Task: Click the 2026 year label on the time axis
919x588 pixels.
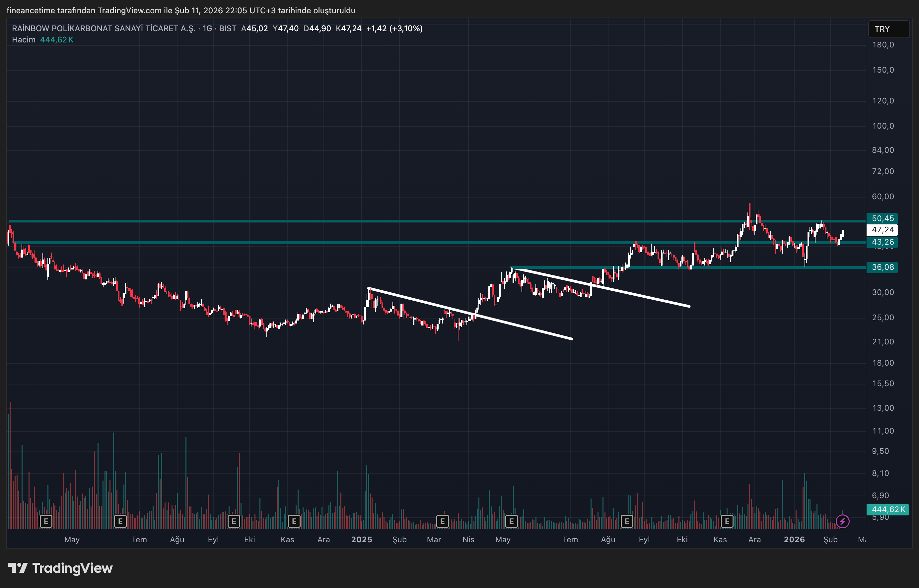Action: tap(794, 540)
